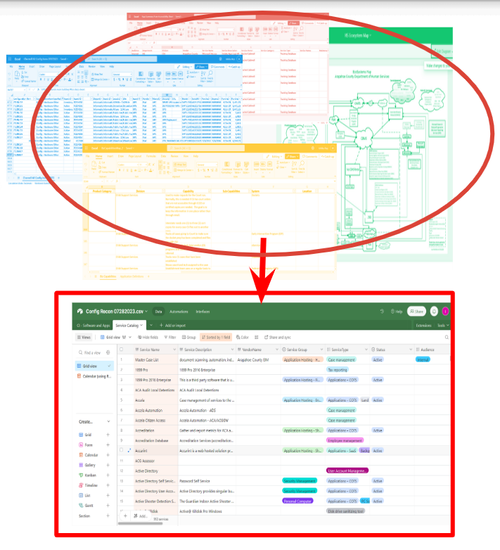Add a new Section with plus

pos(108,516)
